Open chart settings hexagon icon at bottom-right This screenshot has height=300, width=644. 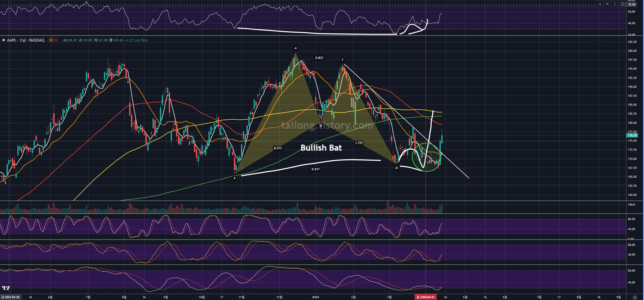(x=635, y=297)
